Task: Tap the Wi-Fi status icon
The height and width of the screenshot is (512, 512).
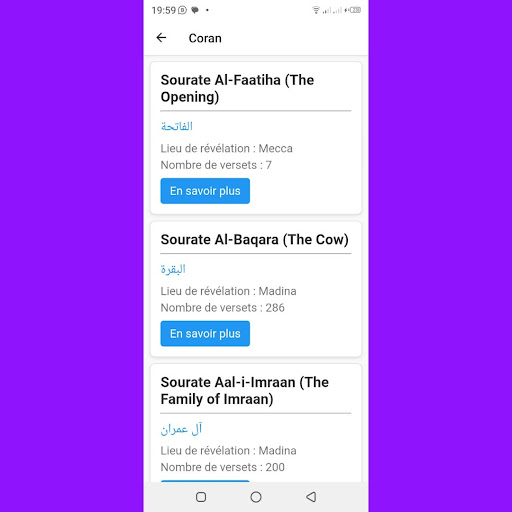Action: [x=316, y=10]
